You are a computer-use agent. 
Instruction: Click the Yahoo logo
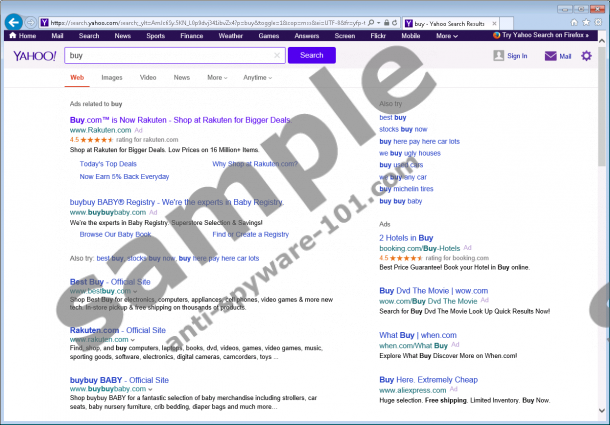pos(34,56)
